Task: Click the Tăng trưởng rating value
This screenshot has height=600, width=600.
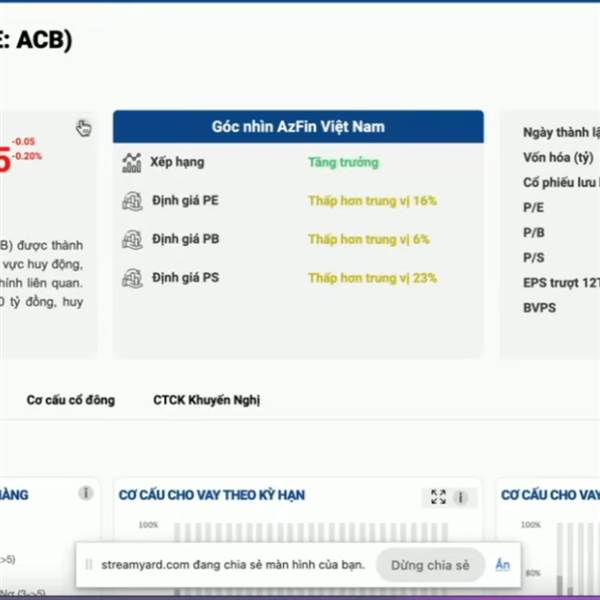Action: pyautogui.click(x=343, y=162)
